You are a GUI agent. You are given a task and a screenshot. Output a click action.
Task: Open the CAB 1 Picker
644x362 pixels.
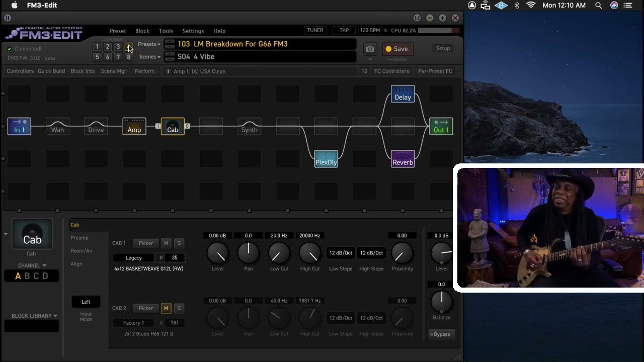145,243
